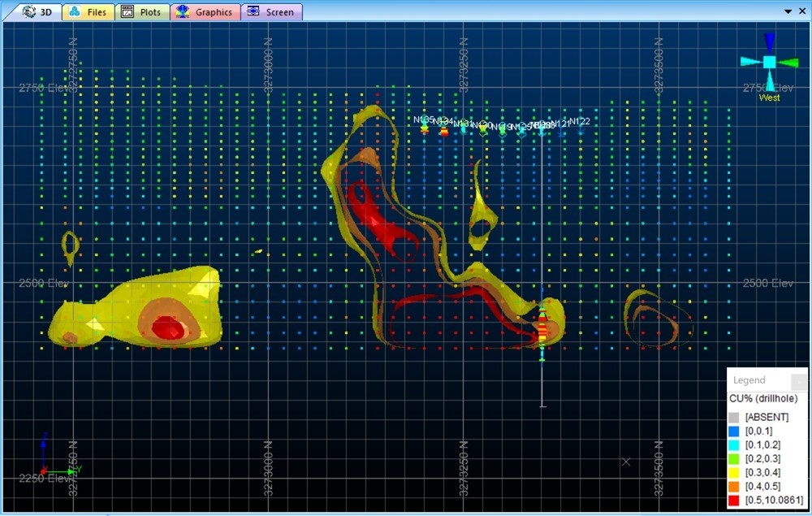Open the Screen tab
This screenshot has width=812, height=516.
[272, 12]
